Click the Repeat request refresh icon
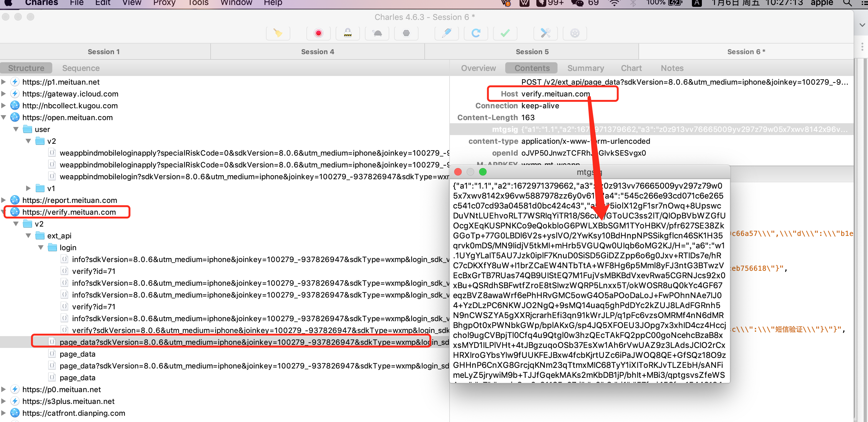The height and width of the screenshot is (422, 868). point(476,33)
